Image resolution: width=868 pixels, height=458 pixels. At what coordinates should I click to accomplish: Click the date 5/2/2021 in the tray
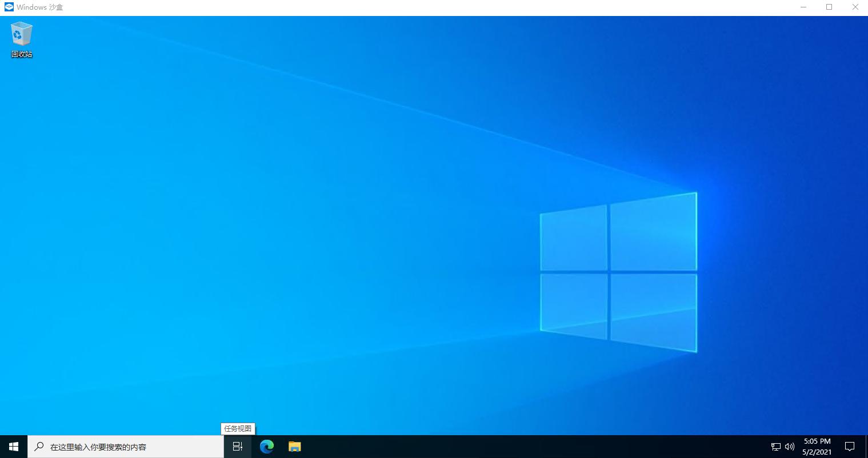click(x=817, y=451)
